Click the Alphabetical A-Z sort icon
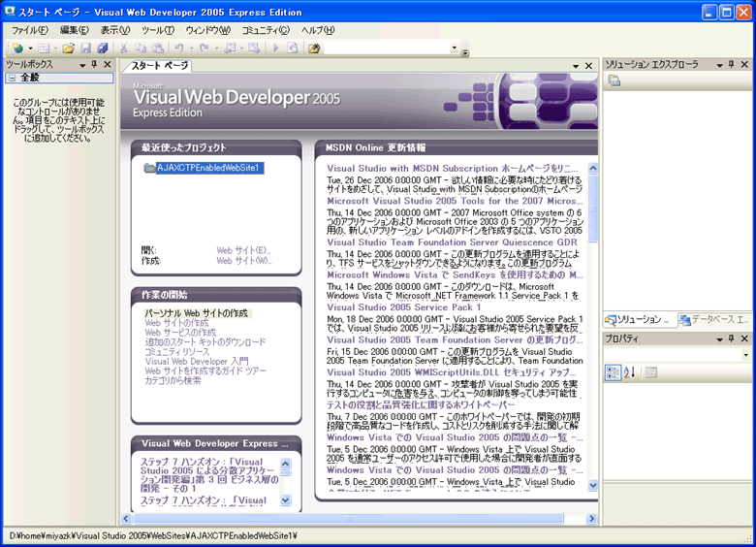 [x=630, y=372]
